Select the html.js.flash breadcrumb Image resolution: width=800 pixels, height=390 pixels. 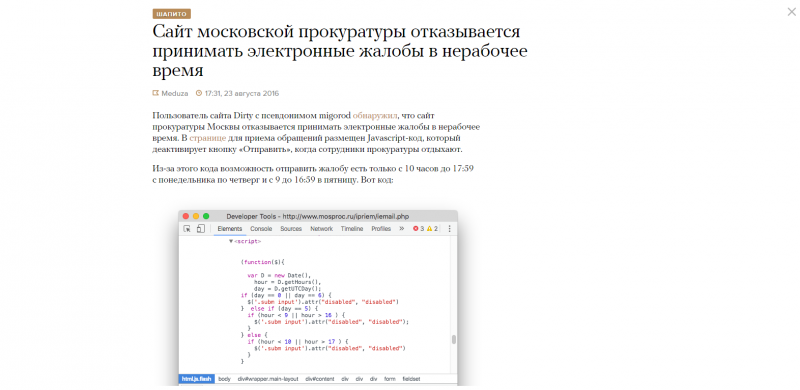[196, 379]
